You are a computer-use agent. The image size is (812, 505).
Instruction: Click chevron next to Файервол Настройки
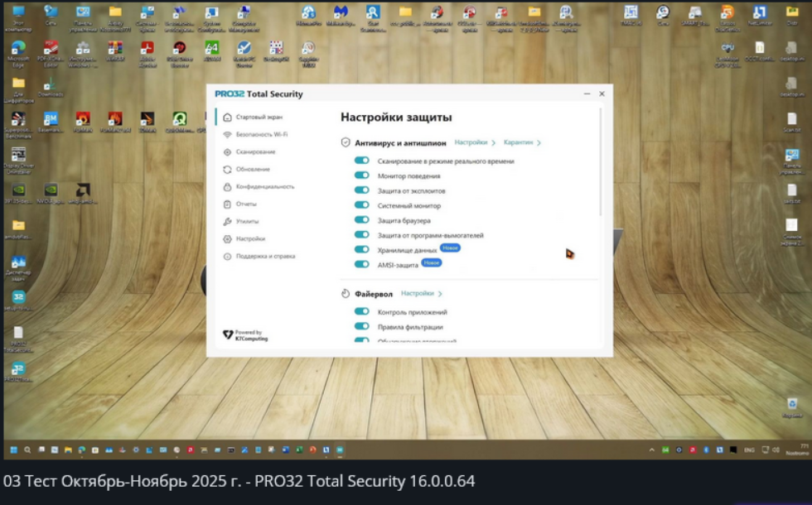(440, 294)
